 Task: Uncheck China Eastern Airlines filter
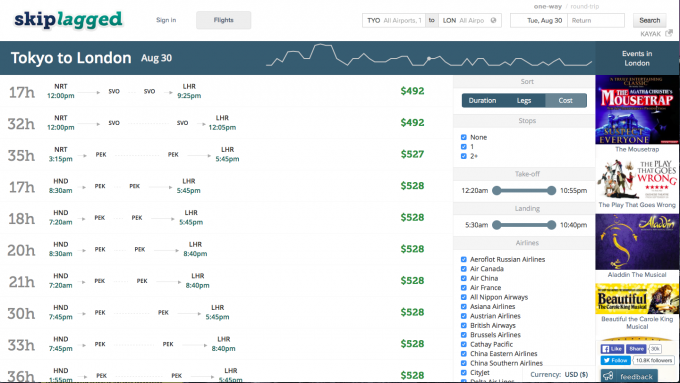tap(464, 354)
